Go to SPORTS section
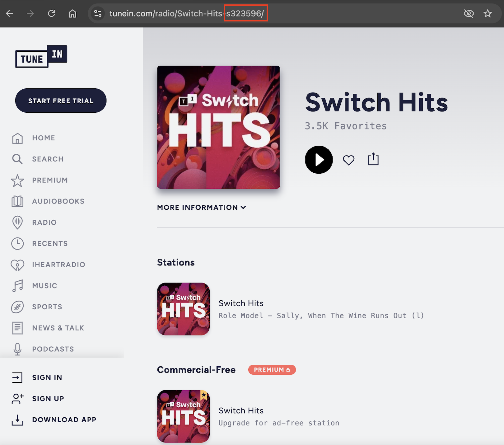504x445 pixels. click(47, 307)
